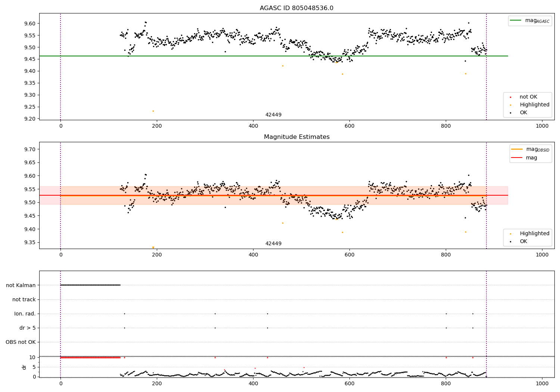Click the 'OBS not OK' row label

[x=21, y=342]
